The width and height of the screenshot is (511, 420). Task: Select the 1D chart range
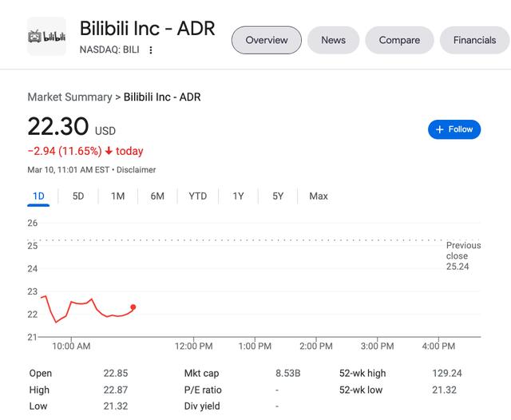[38, 196]
